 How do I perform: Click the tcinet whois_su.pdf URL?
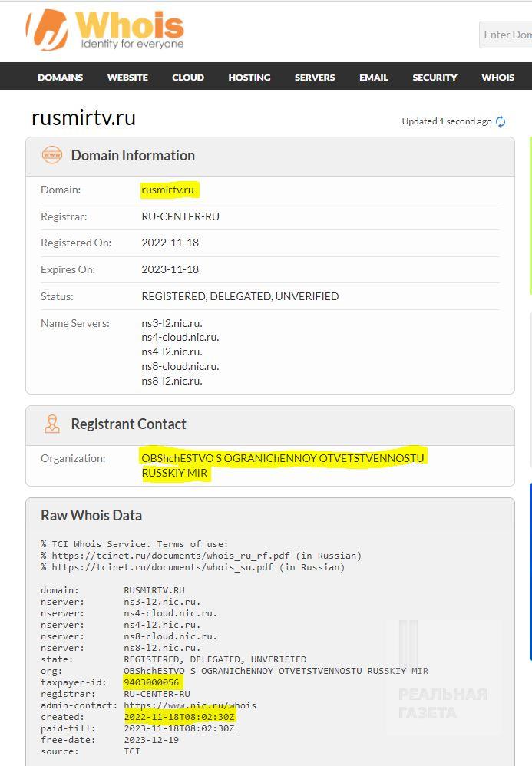162,567
